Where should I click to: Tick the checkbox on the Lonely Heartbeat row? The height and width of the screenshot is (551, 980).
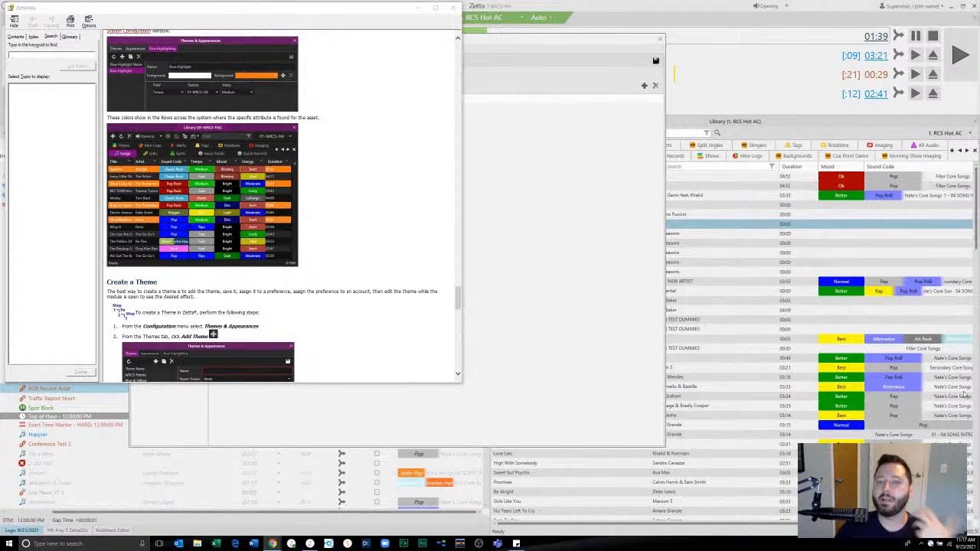(377, 473)
